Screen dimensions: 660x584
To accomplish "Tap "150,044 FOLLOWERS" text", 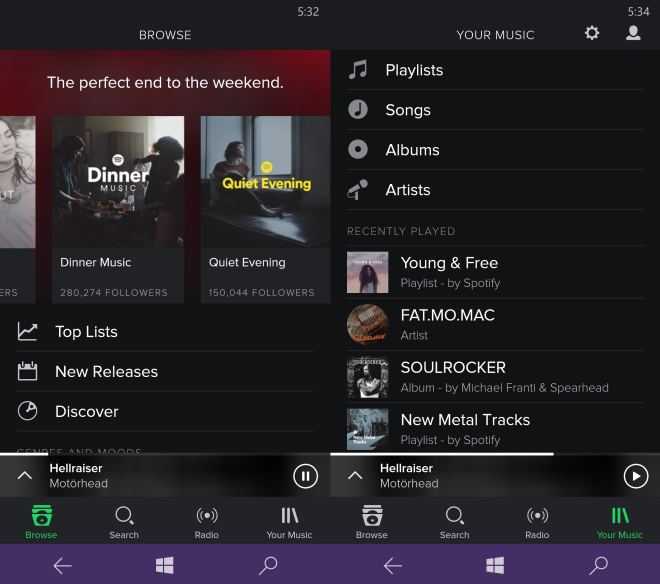I will (x=261, y=292).
